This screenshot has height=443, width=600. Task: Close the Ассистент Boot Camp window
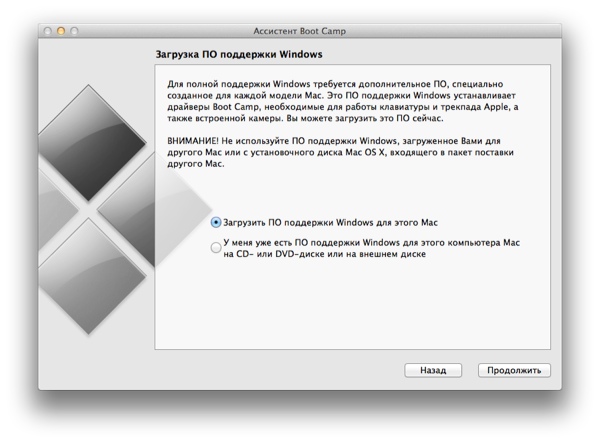point(47,31)
